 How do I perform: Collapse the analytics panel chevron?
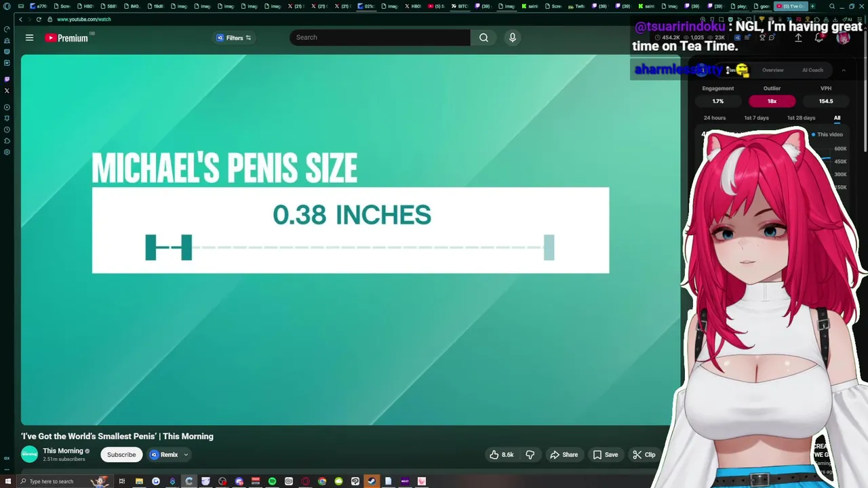click(x=844, y=70)
